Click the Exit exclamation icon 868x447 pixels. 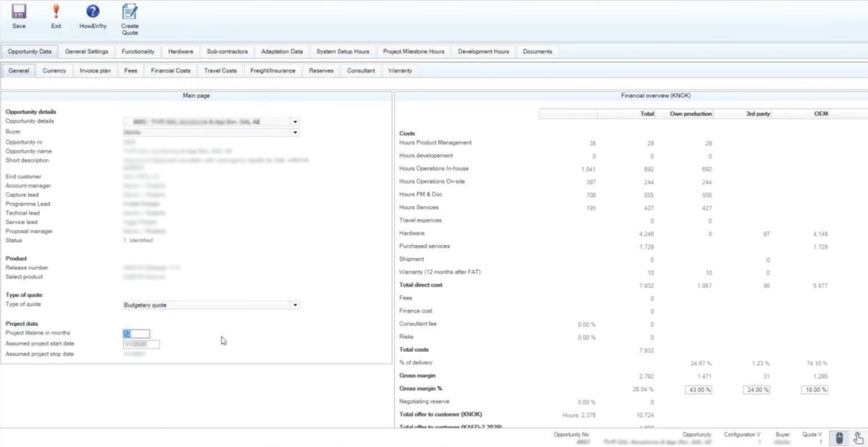pos(56,12)
